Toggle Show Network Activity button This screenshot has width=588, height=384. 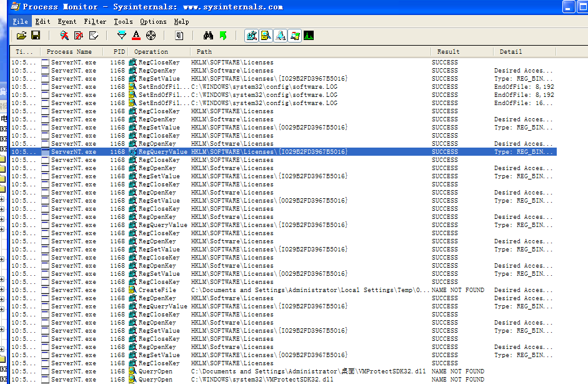click(280, 36)
